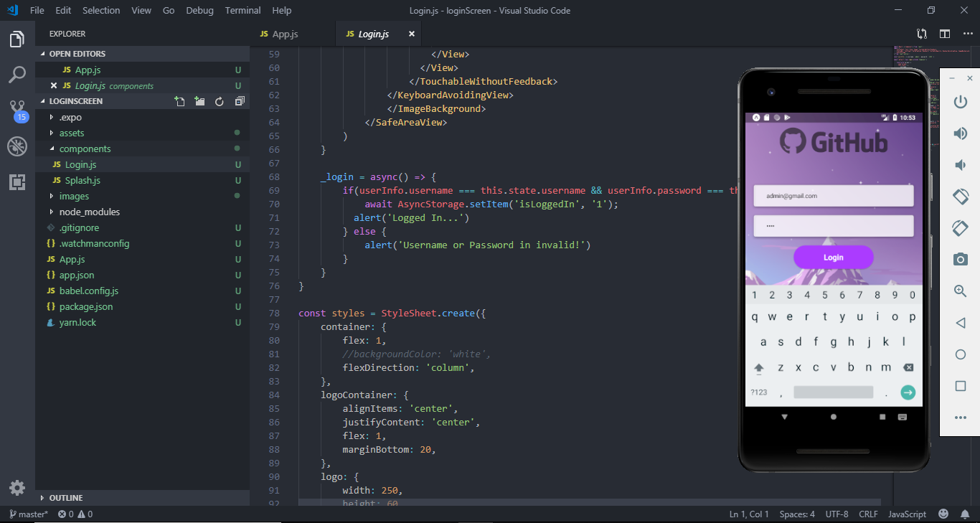Close Login.js in Open Editors list
The height and width of the screenshot is (523, 980).
coord(54,85)
